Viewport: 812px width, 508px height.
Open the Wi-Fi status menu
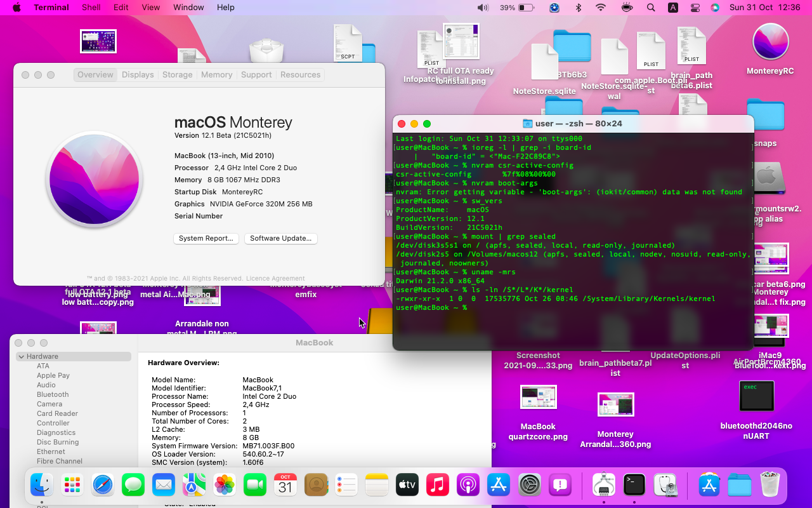[x=600, y=8]
